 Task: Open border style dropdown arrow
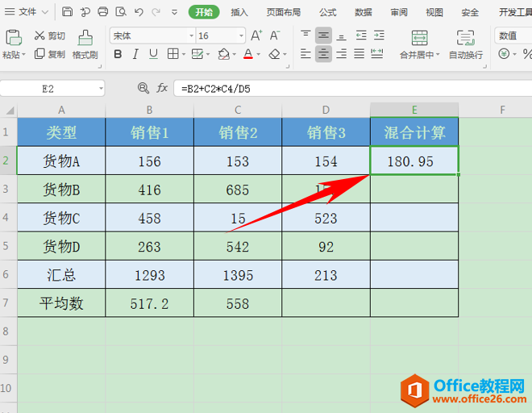184,54
